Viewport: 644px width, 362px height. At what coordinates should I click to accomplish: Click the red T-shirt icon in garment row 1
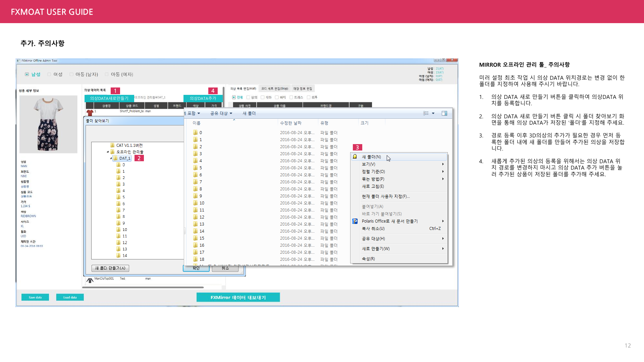coord(90,112)
